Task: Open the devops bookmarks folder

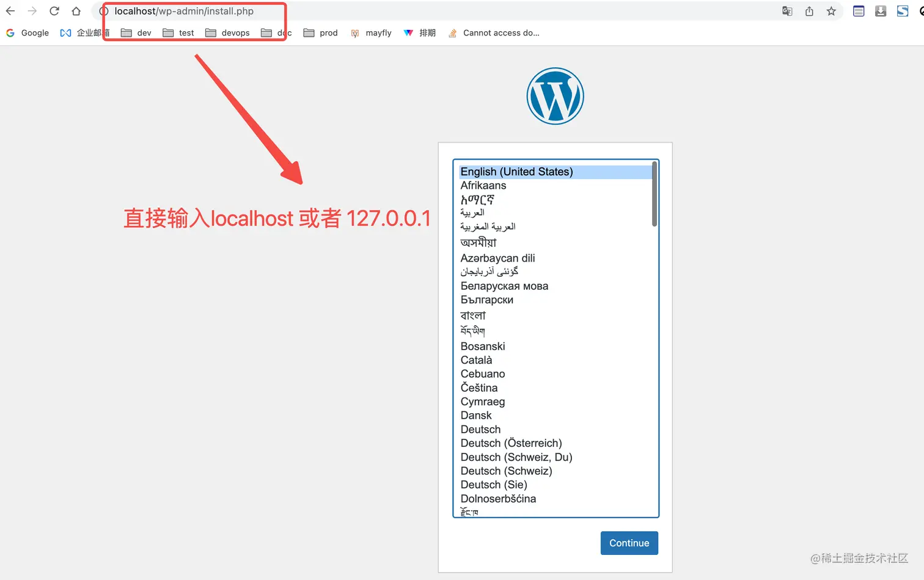Action: [x=227, y=33]
